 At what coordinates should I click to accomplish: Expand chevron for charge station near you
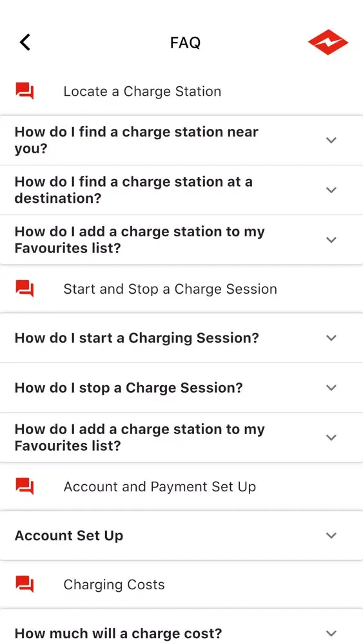point(331,140)
